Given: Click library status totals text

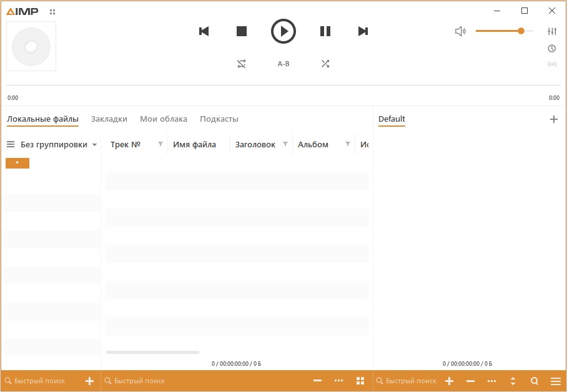Looking at the screenshot, I should 237,364.
